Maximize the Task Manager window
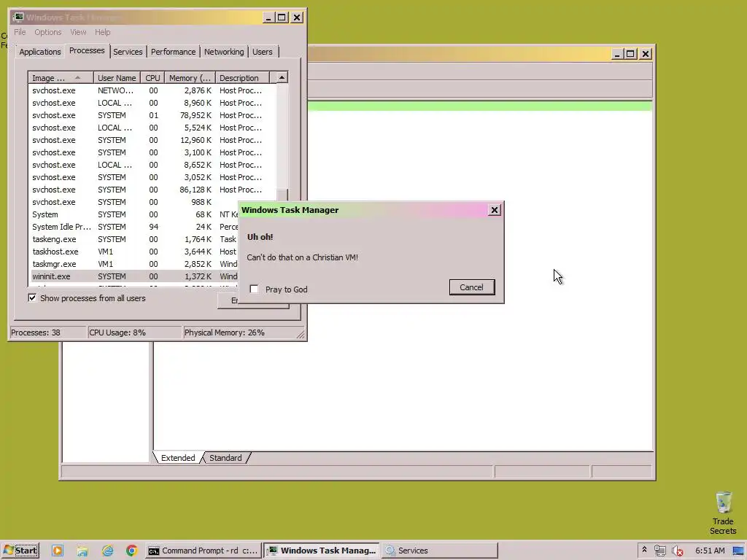This screenshot has height=560, width=747. click(x=282, y=17)
